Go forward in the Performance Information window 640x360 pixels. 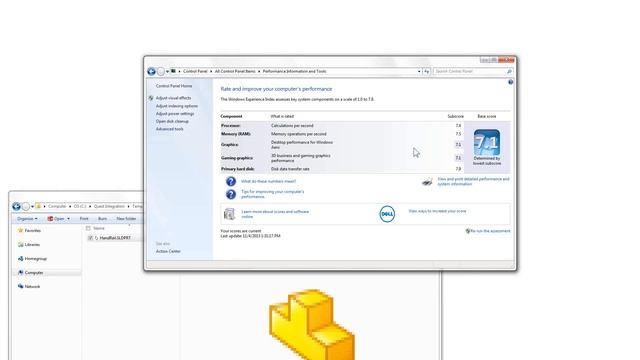click(x=161, y=71)
